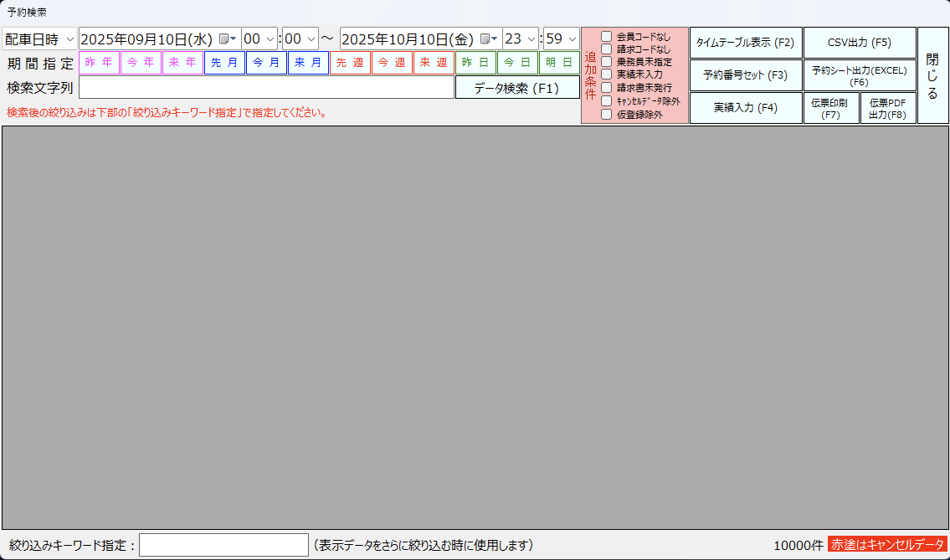Enable the 請求コードなし filter
This screenshot has width=950, height=560.
pyautogui.click(x=605, y=49)
